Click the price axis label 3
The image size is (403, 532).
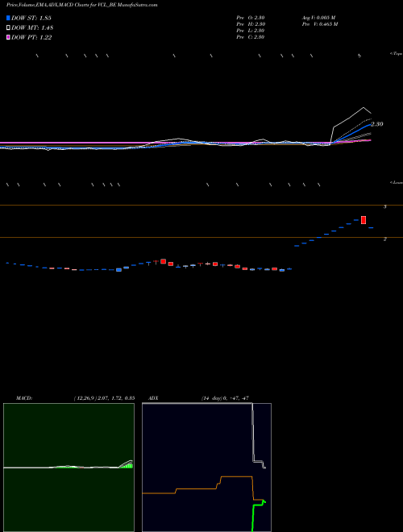(x=384, y=206)
